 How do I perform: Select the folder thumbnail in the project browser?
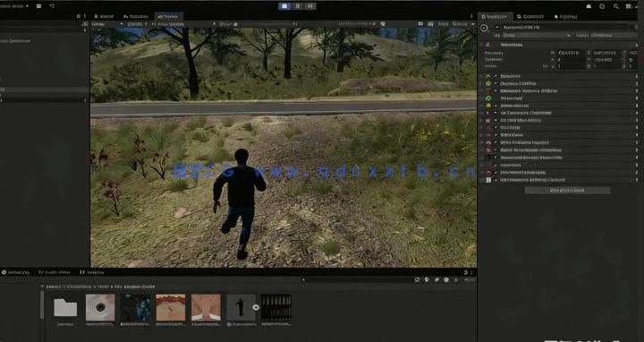tap(65, 307)
